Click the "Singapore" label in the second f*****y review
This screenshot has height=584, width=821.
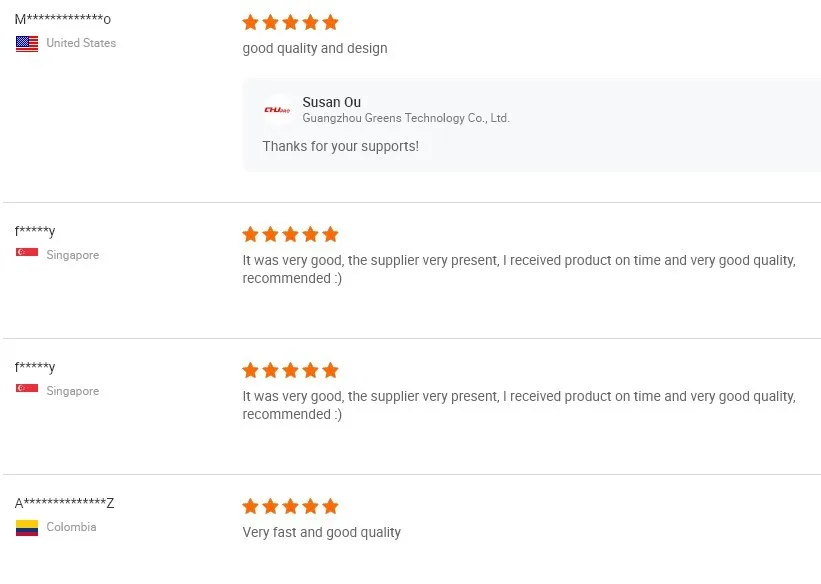click(x=72, y=391)
